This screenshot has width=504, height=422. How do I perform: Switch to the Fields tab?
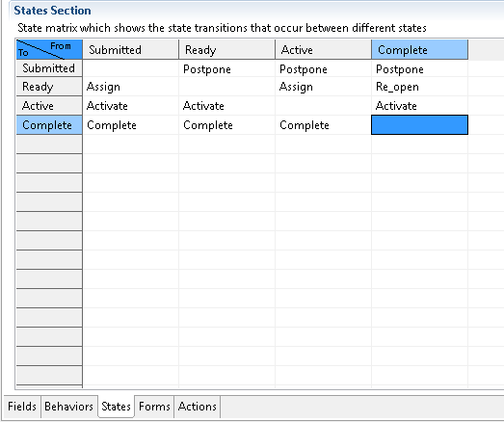pyautogui.click(x=22, y=407)
